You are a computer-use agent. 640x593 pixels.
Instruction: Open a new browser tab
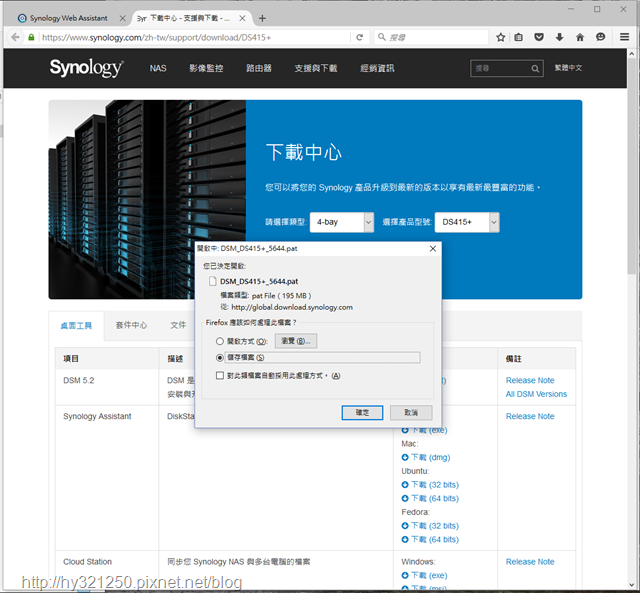point(262,18)
